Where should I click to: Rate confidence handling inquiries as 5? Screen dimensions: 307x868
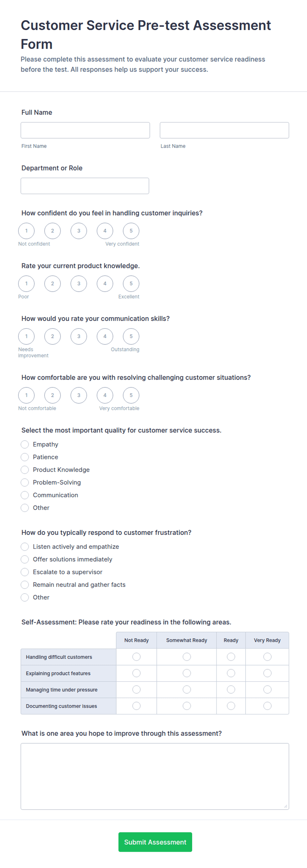131,231
